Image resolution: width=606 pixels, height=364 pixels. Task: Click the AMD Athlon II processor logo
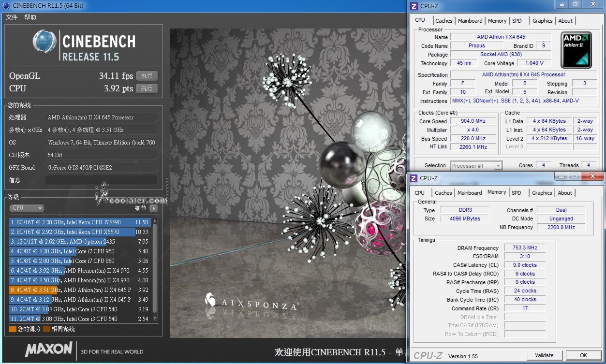576,50
